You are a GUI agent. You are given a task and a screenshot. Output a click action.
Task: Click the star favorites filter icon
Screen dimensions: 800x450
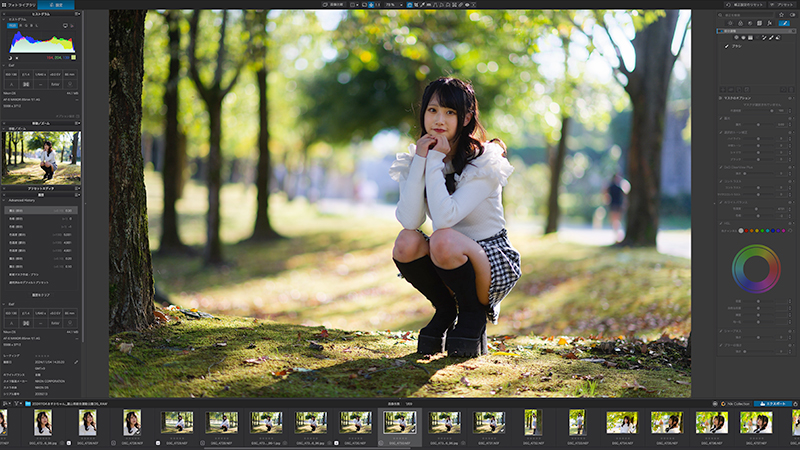click(x=781, y=15)
